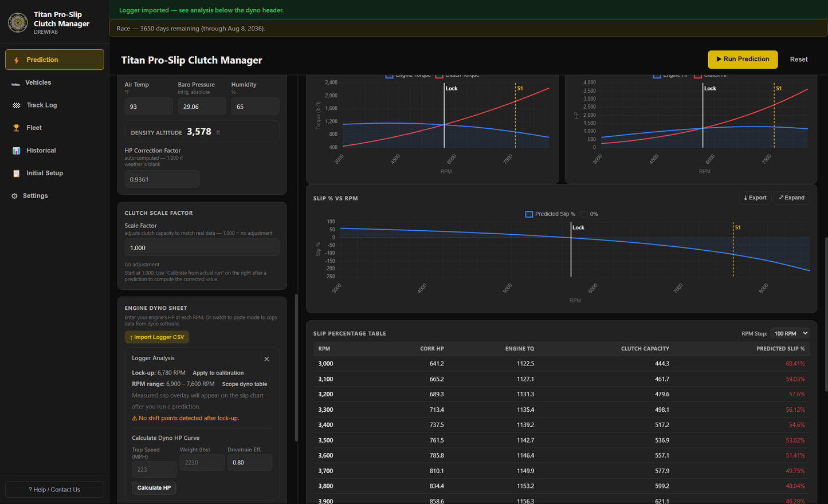Screen dimensions: 828x504
Task: Click the 689.3 corrected HP cell
Action: [x=437, y=395]
